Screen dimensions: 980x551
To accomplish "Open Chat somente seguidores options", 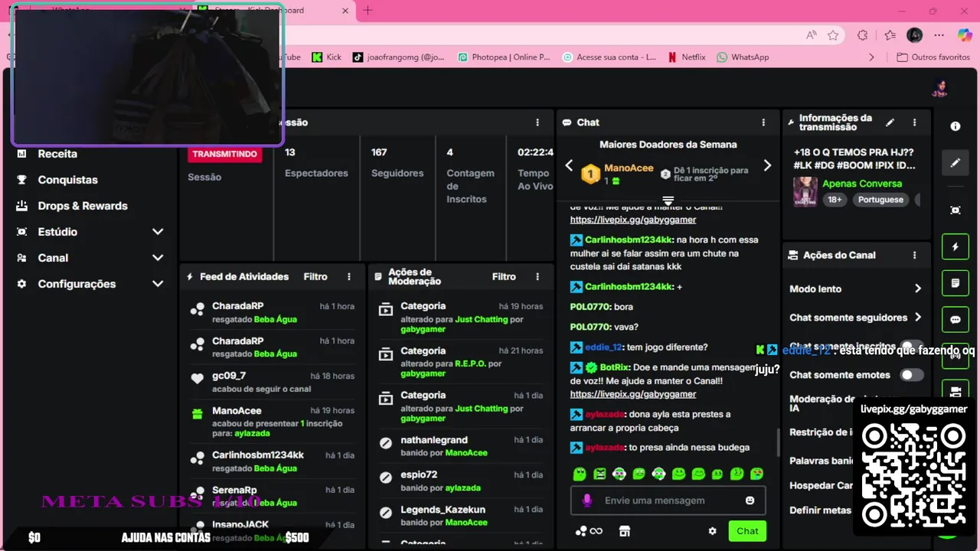I will (856, 318).
